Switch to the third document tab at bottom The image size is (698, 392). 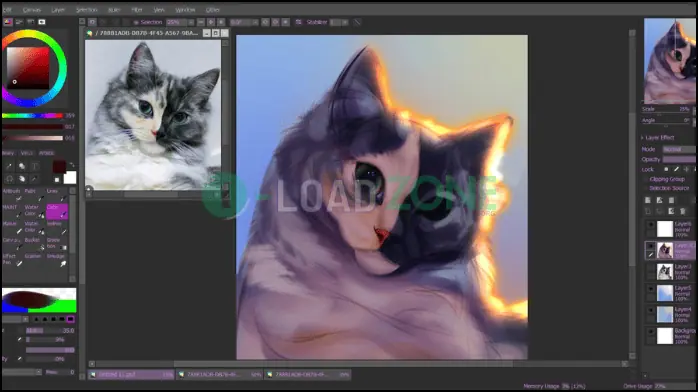point(308,375)
